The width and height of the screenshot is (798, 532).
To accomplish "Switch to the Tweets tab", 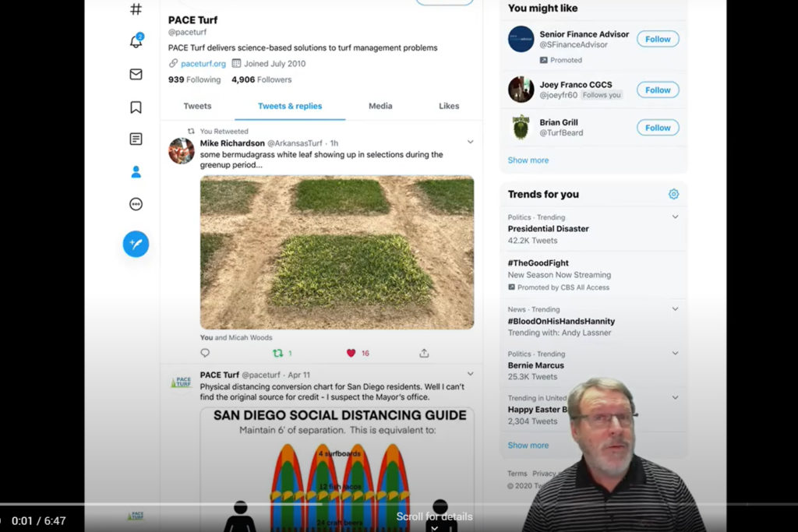I will tap(197, 106).
